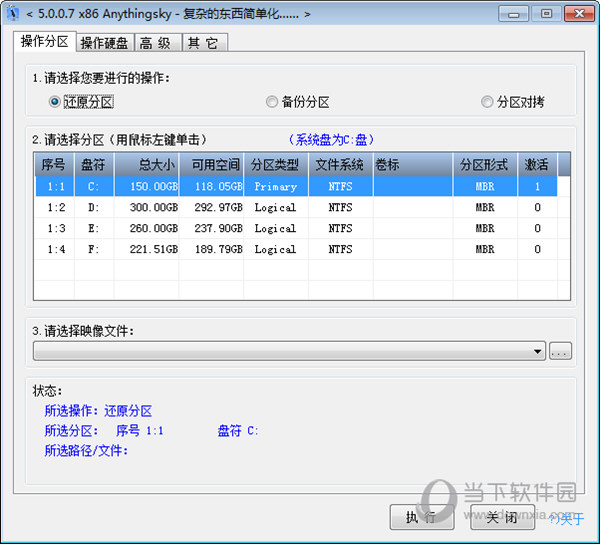Minimize the Anythingsky window

pyautogui.click(x=514, y=14)
